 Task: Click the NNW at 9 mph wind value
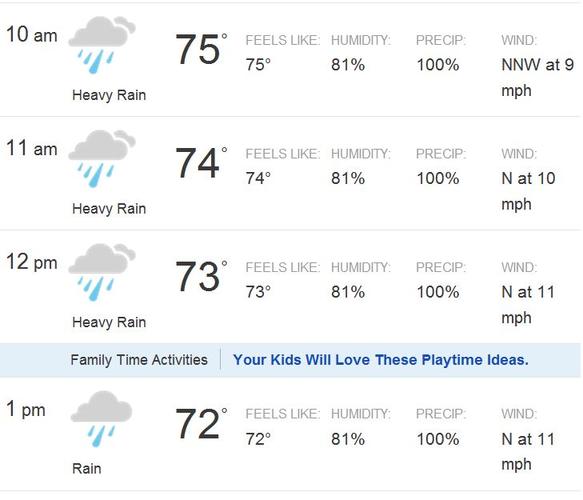click(537, 78)
